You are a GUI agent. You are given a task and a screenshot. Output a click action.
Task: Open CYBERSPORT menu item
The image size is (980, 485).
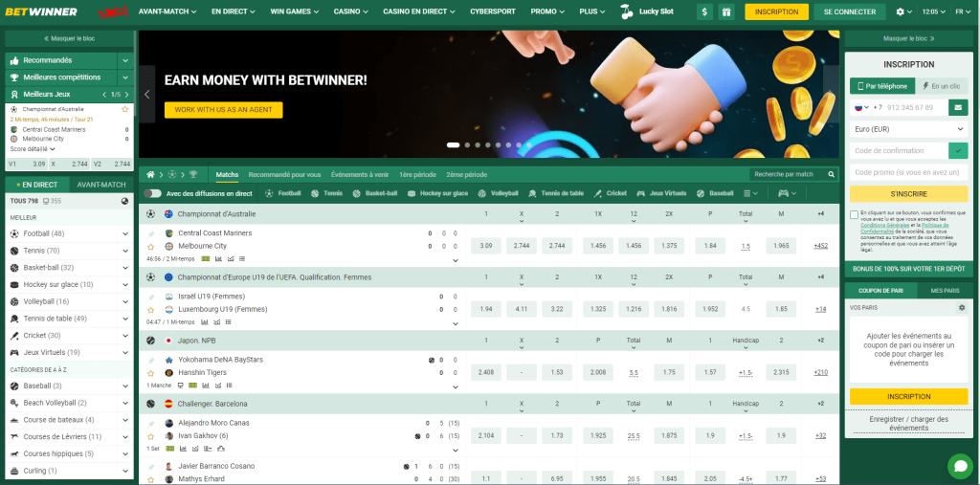click(494, 11)
